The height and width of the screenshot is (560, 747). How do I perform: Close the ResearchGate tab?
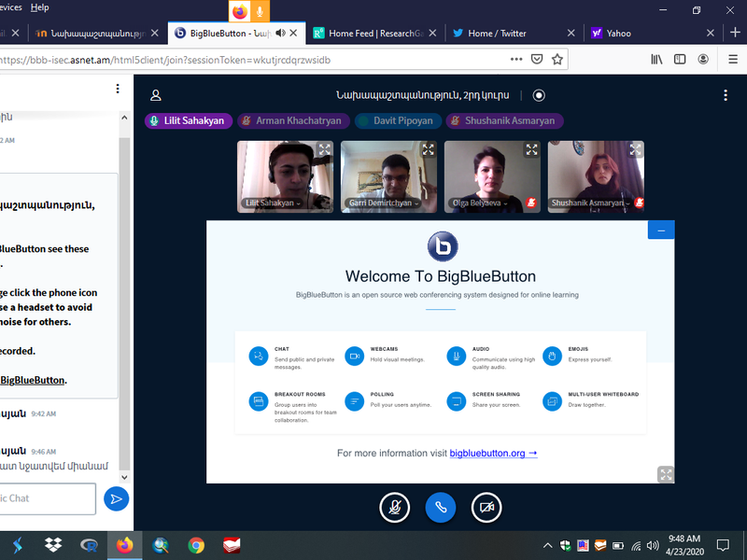[x=432, y=33]
